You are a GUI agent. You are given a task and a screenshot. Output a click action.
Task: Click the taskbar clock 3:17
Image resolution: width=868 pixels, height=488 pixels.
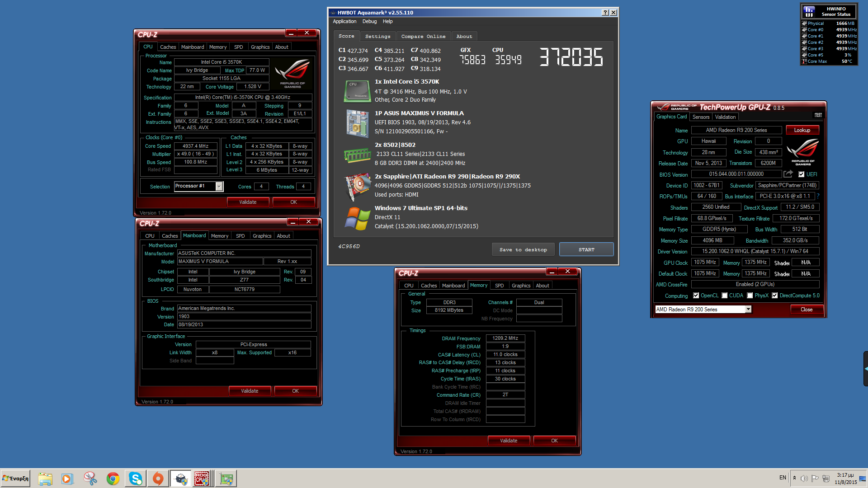point(845,479)
